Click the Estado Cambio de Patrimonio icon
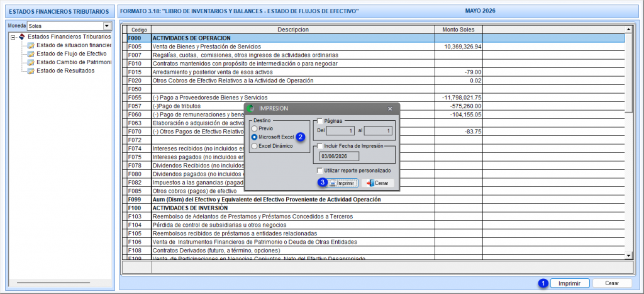 [30, 62]
